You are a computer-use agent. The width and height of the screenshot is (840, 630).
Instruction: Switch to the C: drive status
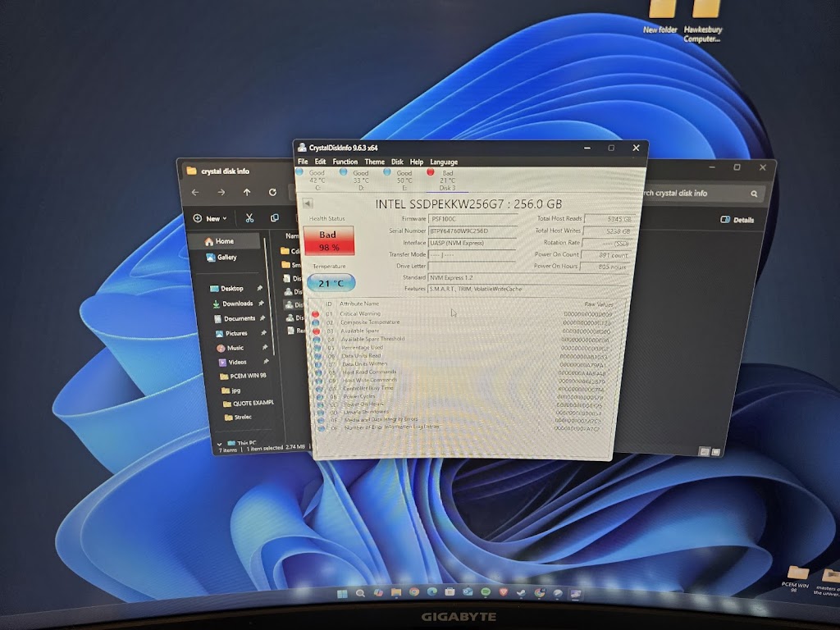coord(316,180)
